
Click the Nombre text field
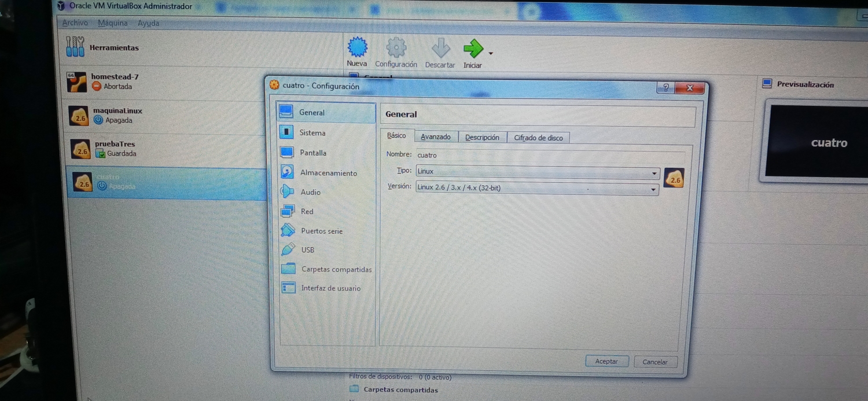(550, 155)
